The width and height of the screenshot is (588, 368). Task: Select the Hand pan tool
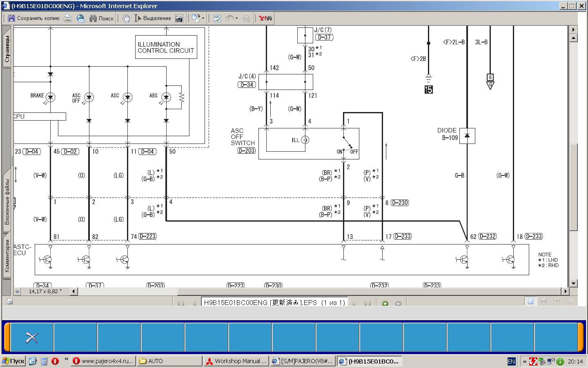pos(126,18)
